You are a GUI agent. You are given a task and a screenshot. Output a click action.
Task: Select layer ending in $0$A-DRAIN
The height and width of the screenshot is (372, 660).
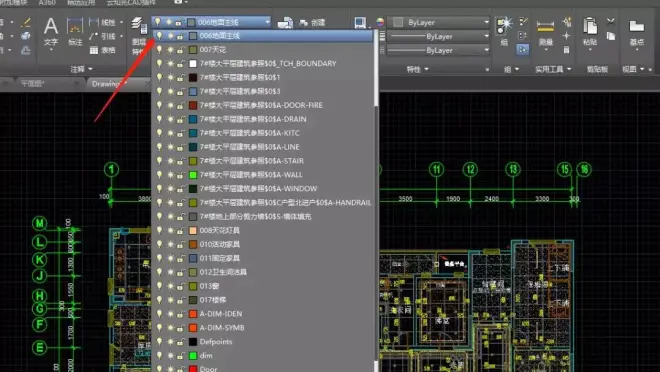(263, 119)
